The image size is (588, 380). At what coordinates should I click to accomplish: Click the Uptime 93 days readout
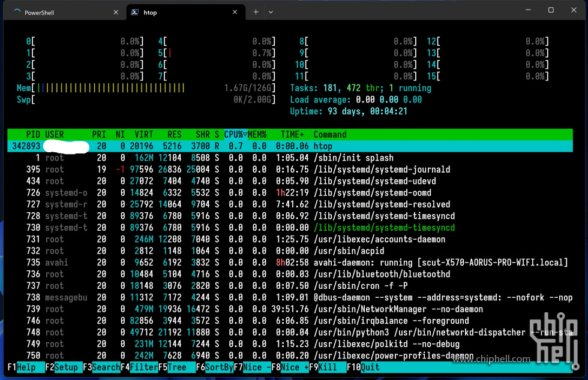(349, 111)
